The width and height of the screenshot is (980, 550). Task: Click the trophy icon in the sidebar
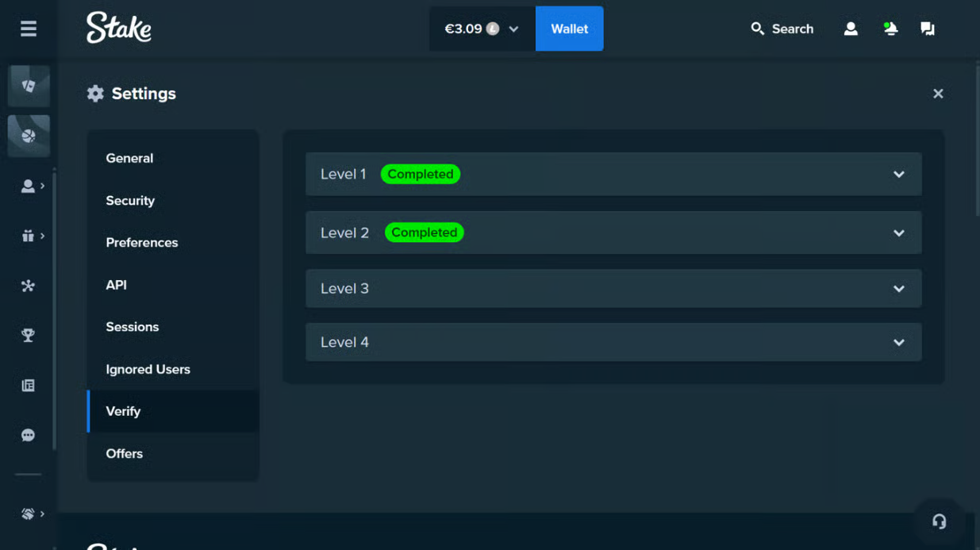29,336
